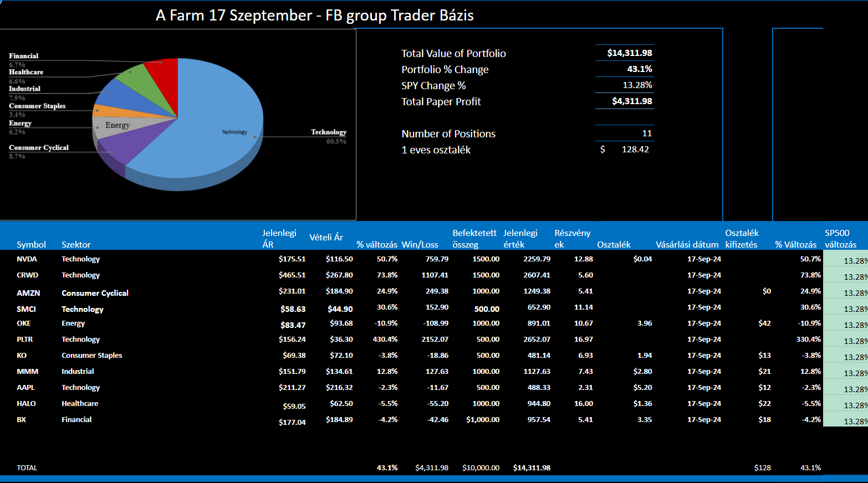The width and height of the screenshot is (868, 483).
Task: Click the purchase date 17-Sep-24 in the NVDA row
Action: 704,259
